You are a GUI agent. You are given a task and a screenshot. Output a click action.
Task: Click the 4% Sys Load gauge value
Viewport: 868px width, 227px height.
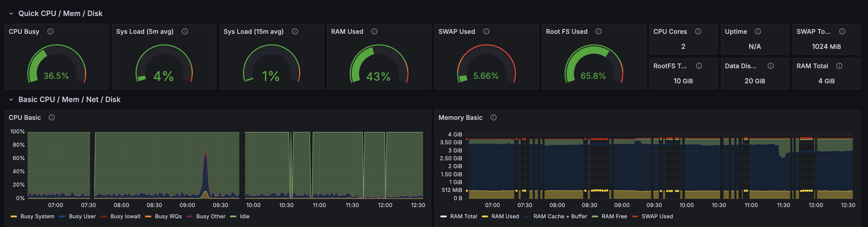[164, 76]
